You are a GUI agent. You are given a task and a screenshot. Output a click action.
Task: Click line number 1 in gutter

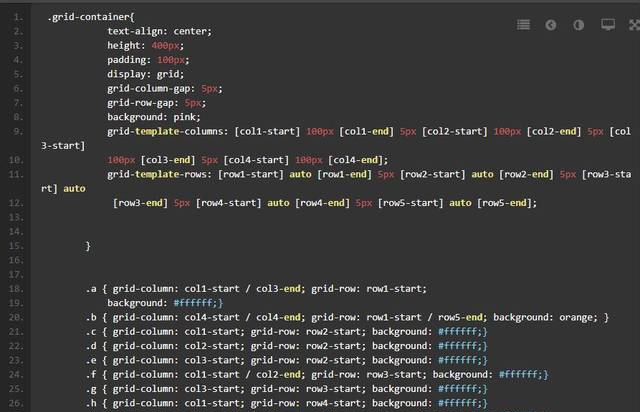18,17
